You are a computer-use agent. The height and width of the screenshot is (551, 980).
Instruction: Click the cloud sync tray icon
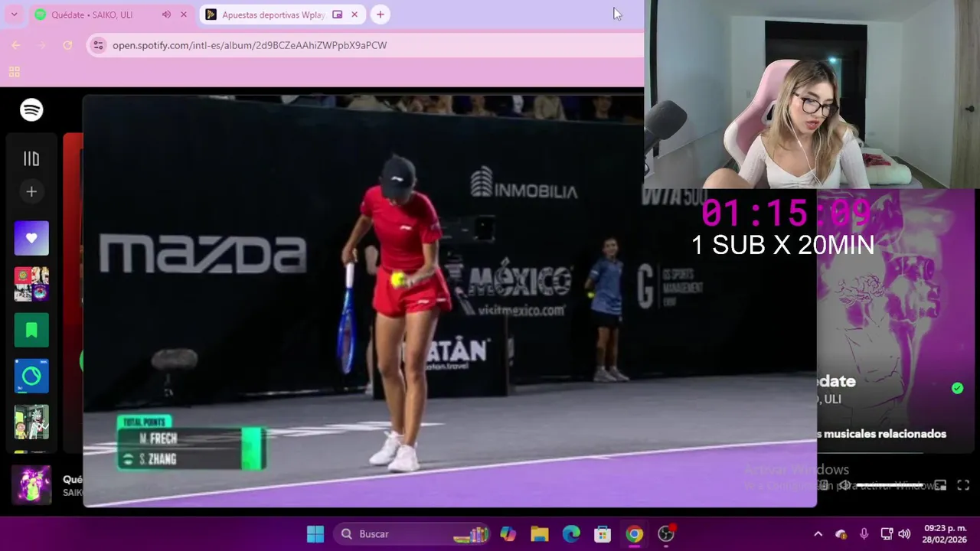[841, 533]
